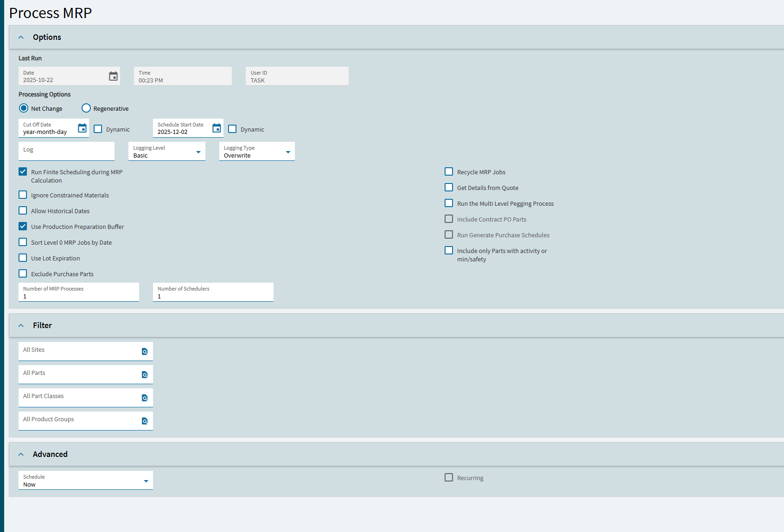
Task: Uncheck Use Production Preparation Buffer
Action: [x=23, y=226]
